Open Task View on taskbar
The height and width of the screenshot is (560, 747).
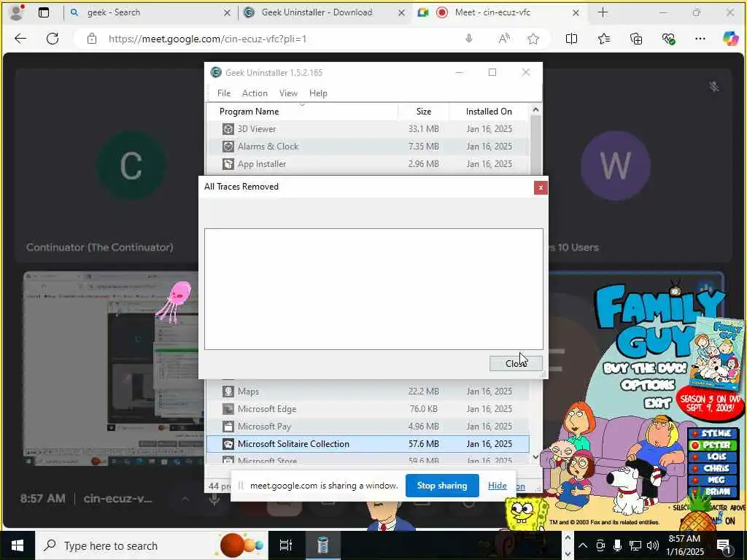tap(286, 545)
